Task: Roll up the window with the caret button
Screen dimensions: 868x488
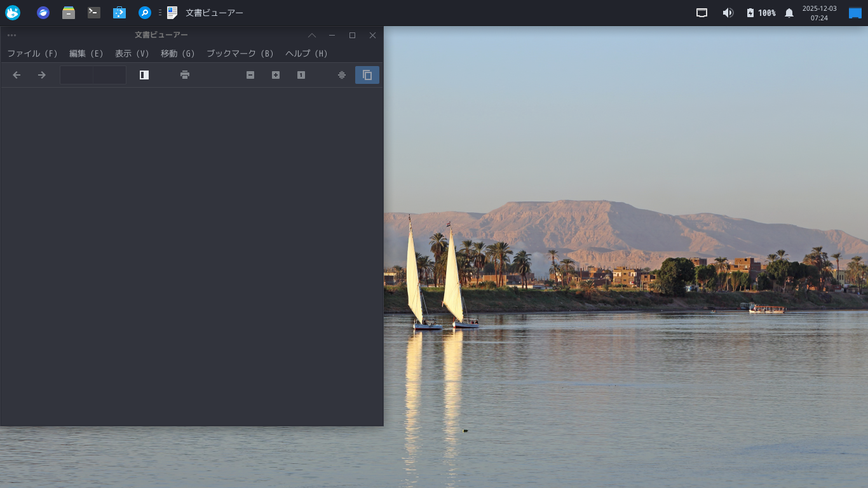Action: (x=312, y=36)
